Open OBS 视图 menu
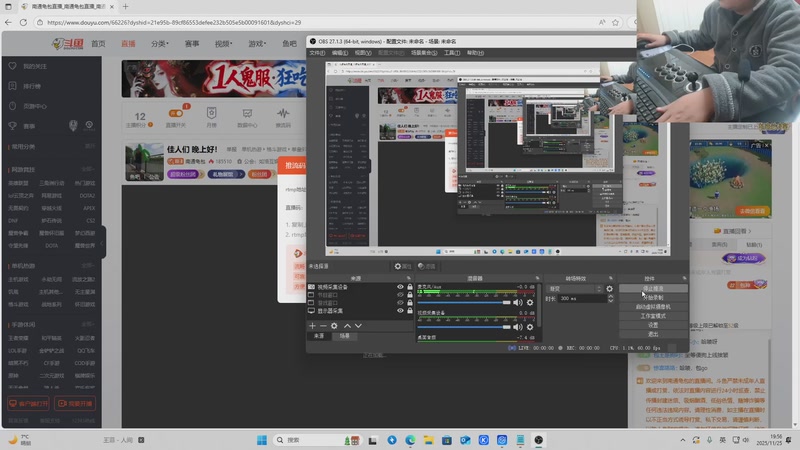 click(x=363, y=53)
